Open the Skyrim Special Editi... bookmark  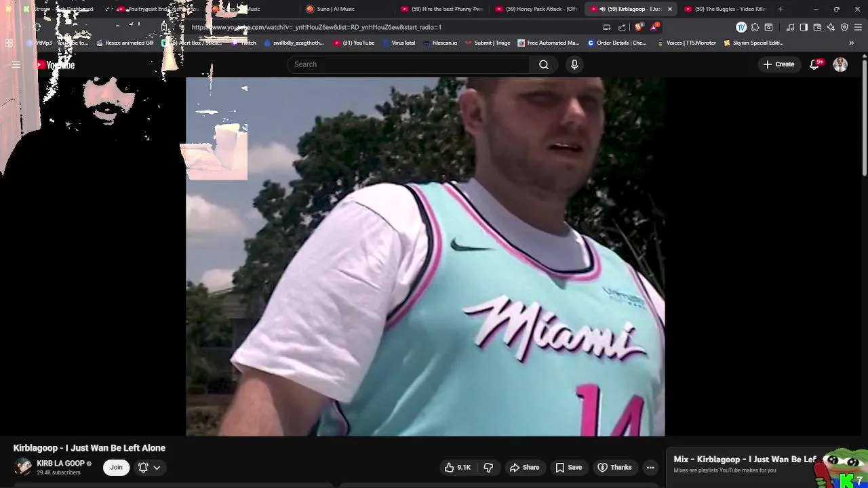[x=753, y=43]
